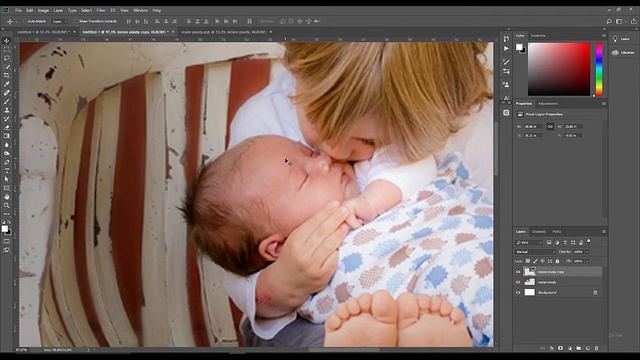Delete layer with trash icon
This screenshot has width=640, height=360.
[x=597, y=348]
